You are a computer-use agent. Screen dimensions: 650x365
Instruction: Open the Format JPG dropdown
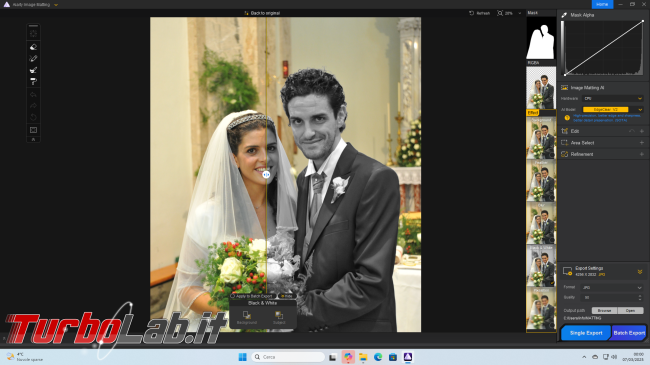(612, 287)
